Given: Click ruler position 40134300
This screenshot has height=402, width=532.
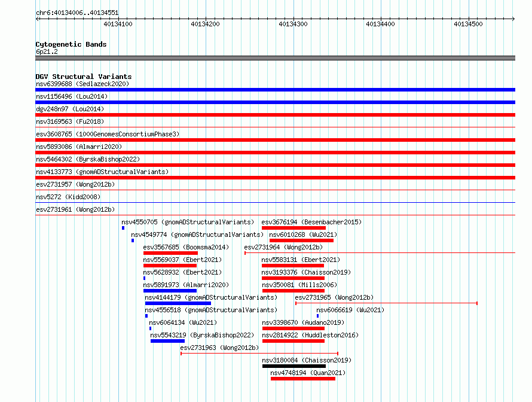Looking at the screenshot, I should [x=293, y=24].
